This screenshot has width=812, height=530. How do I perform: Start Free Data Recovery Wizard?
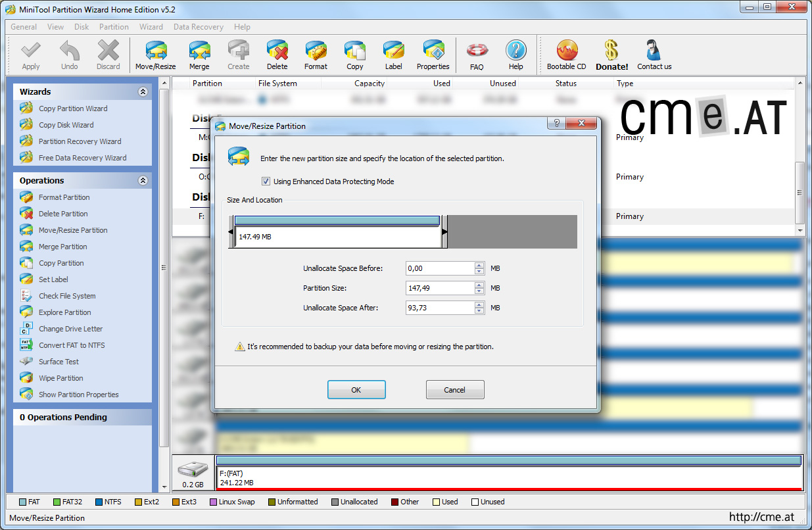[x=82, y=158]
